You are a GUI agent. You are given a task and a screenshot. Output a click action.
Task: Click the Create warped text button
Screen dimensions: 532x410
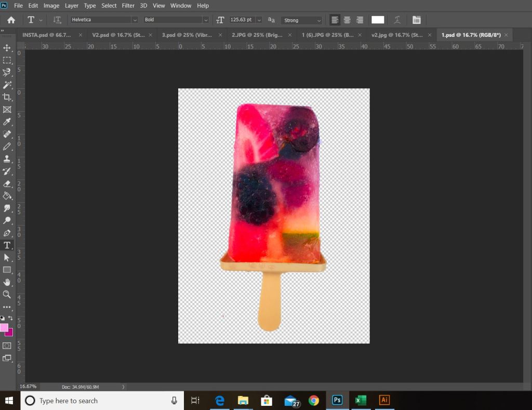click(397, 20)
